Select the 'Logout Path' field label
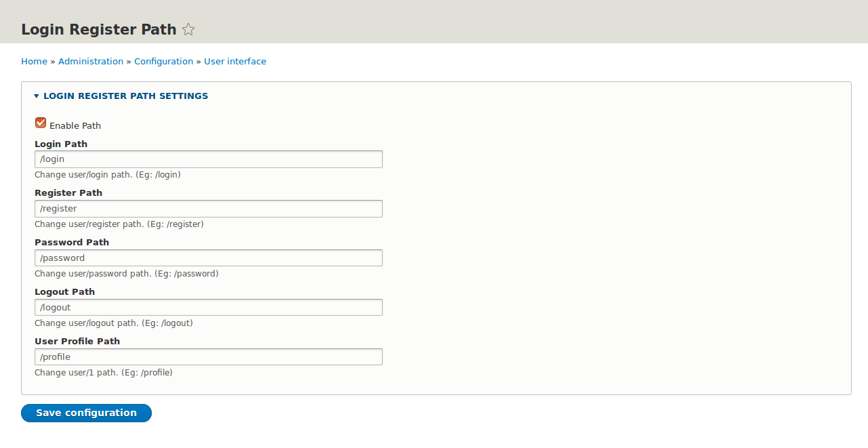 click(65, 292)
